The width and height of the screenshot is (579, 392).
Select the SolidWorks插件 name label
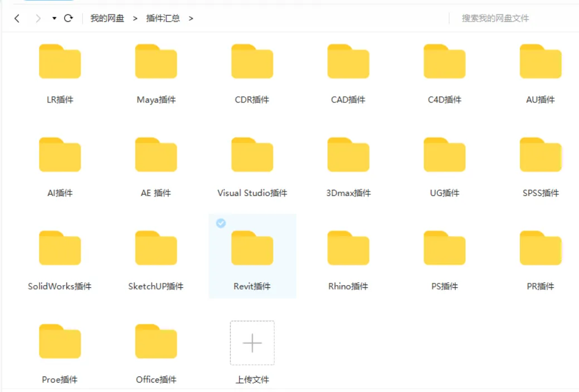coord(60,286)
